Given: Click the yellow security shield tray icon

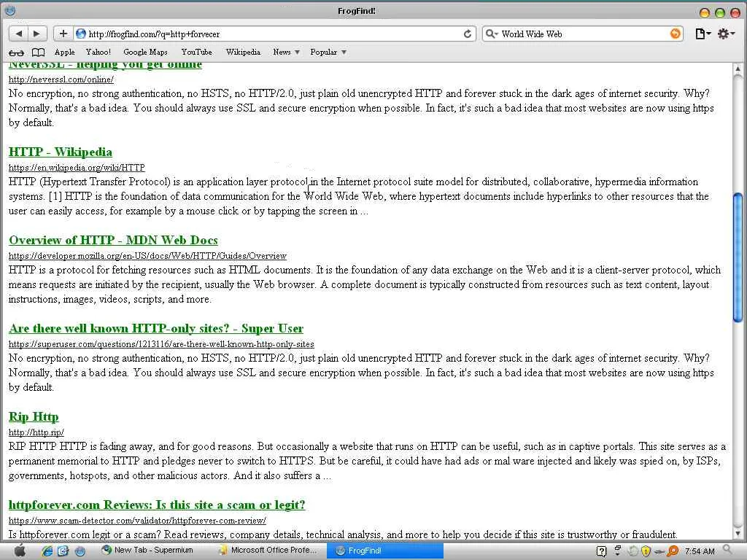Looking at the screenshot, I should [x=646, y=551].
